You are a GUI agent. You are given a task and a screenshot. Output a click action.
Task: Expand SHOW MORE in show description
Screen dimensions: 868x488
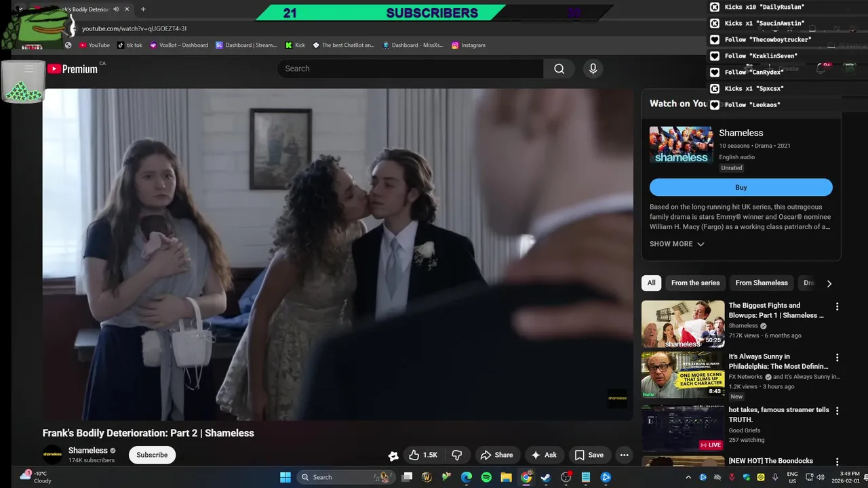[677, 244]
